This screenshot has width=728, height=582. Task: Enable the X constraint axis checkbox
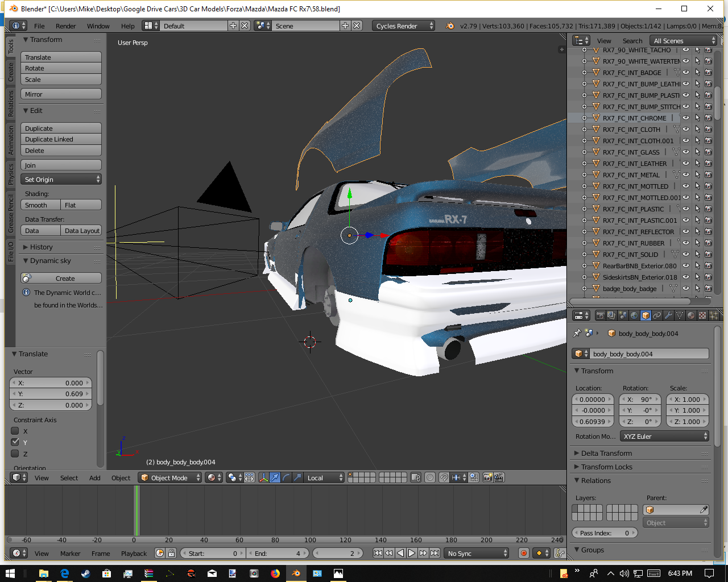point(15,431)
